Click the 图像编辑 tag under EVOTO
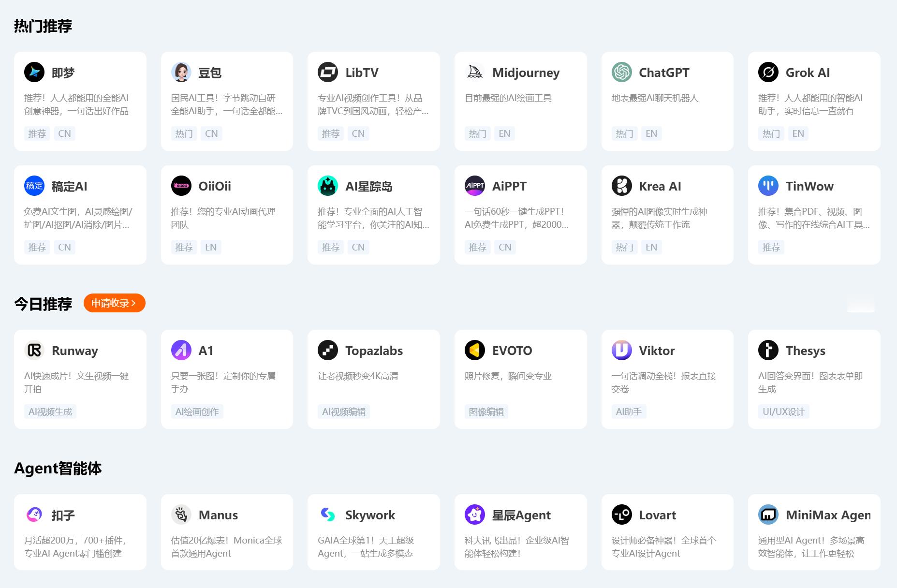 [x=486, y=412]
